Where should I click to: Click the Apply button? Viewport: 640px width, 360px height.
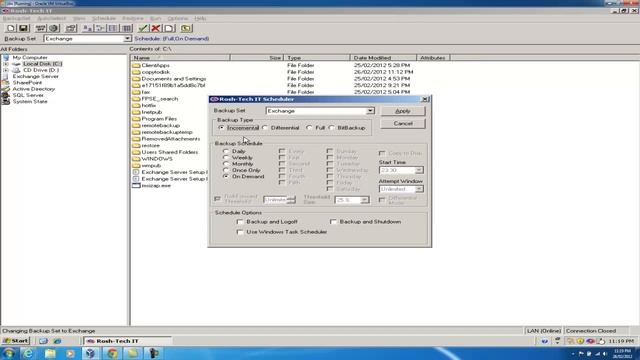tap(403, 111)
